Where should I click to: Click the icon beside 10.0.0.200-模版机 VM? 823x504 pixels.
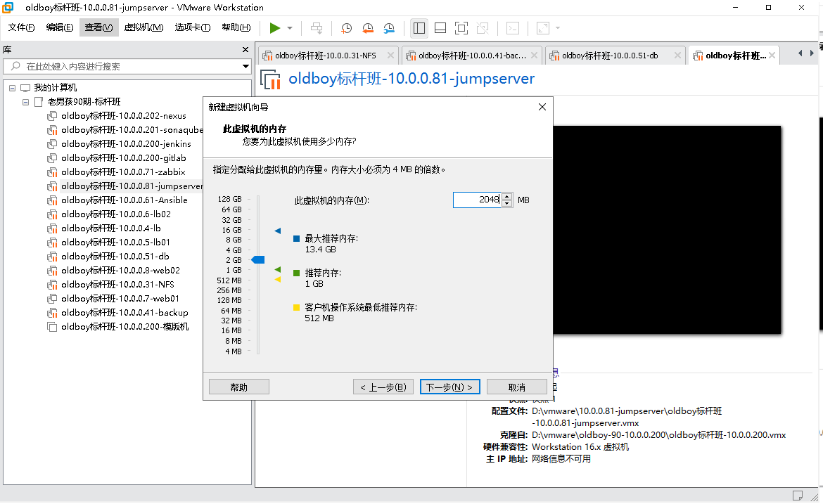[x=52, y=327]
